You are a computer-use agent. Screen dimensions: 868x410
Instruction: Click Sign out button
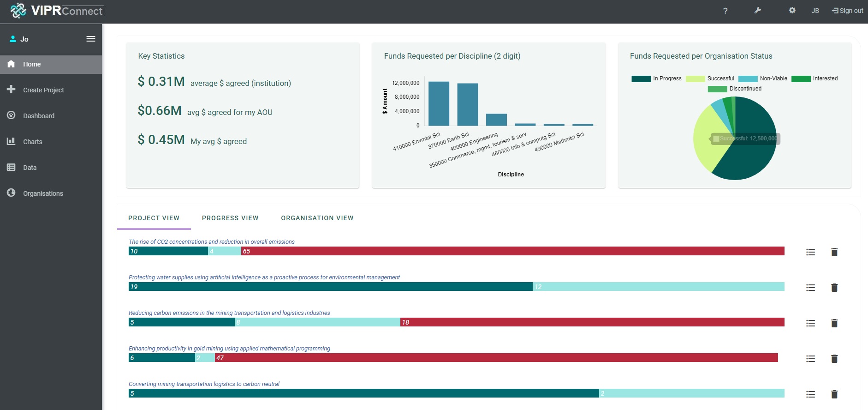coord(848,11)
